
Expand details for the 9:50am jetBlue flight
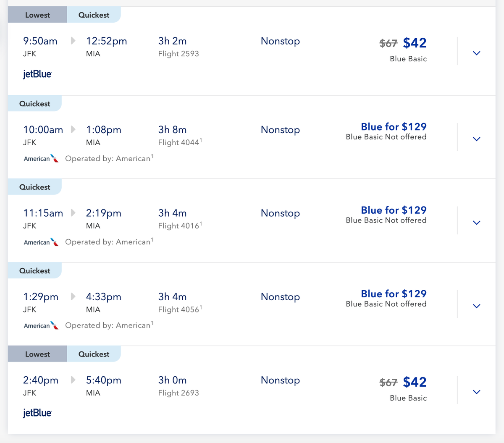(x=476, y=53)
